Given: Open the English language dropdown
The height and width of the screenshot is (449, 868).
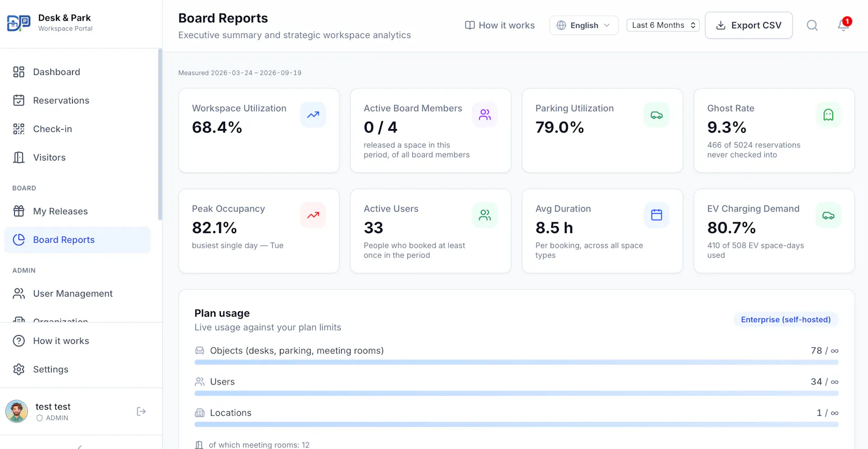Looking at the screenshot, I should click(584, 25).
